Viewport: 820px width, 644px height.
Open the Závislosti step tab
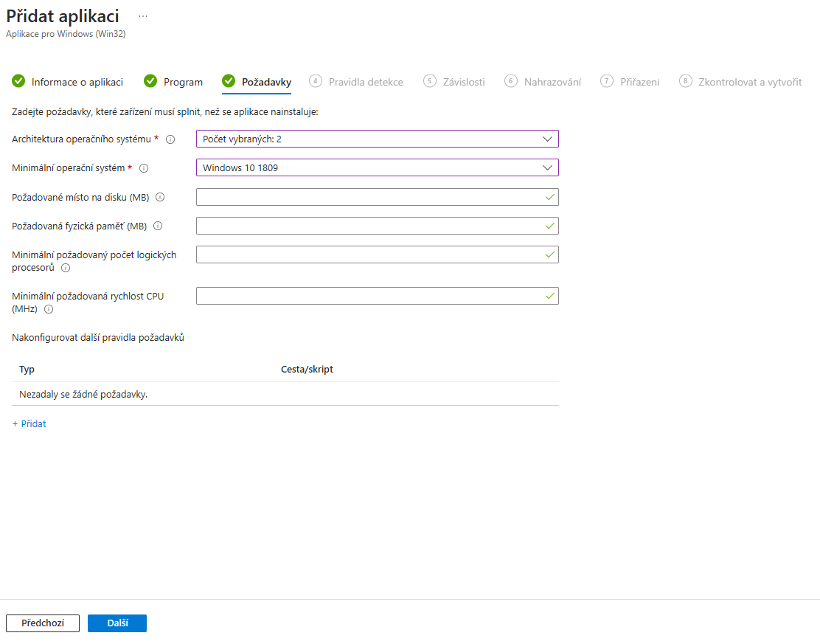(454, 82)
